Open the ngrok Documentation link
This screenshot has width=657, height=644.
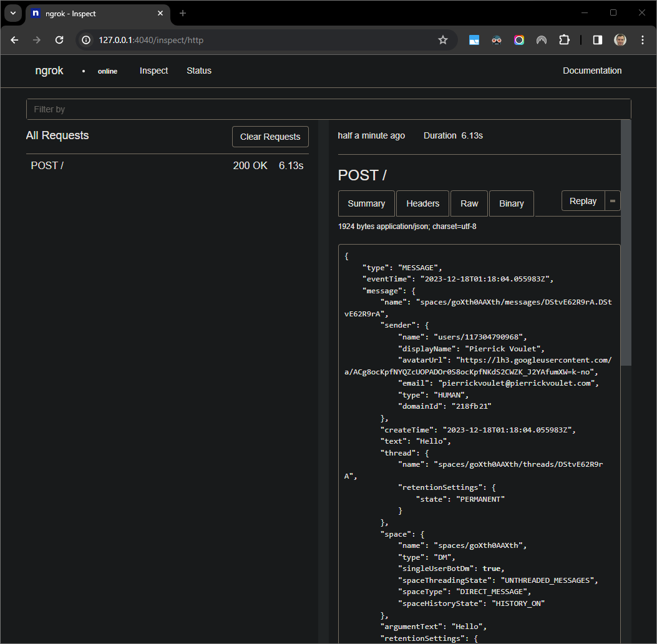[x=591, y=71]
